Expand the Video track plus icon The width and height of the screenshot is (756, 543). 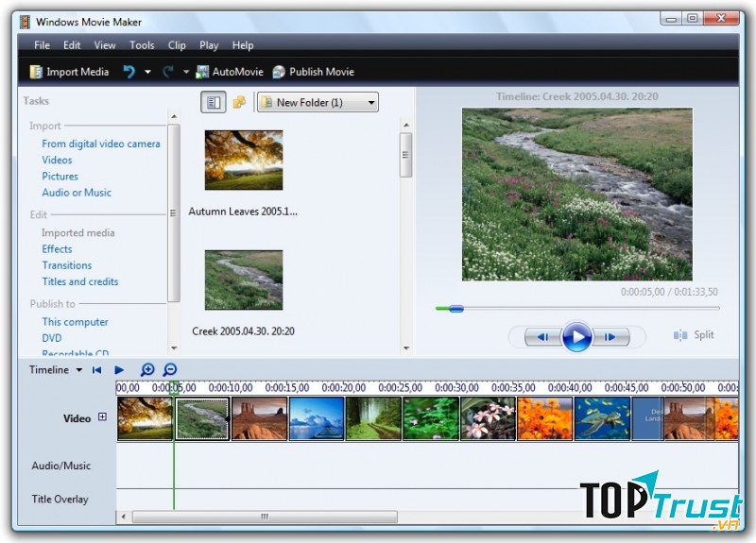pyautogui.click(x=102, y=416)
